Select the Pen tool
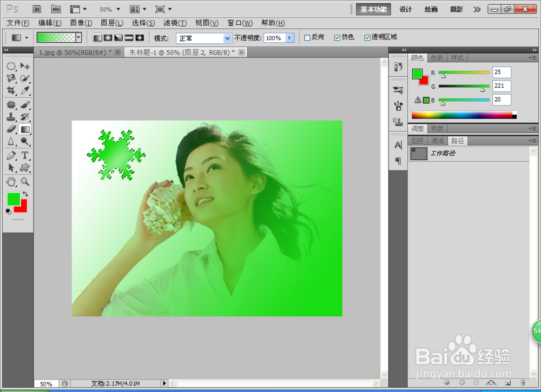Viewport: 541px width, 392px height. [11, 155]
